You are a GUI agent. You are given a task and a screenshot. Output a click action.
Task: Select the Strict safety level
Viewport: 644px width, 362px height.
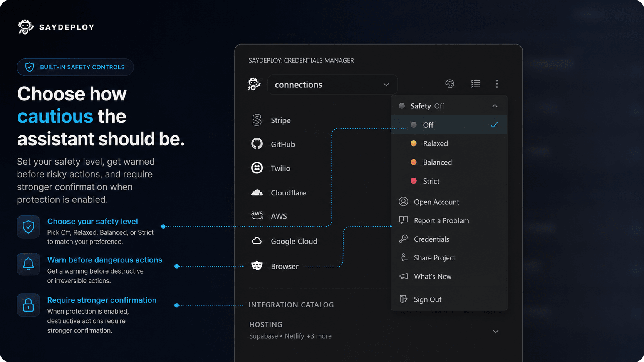click(449, 181)
